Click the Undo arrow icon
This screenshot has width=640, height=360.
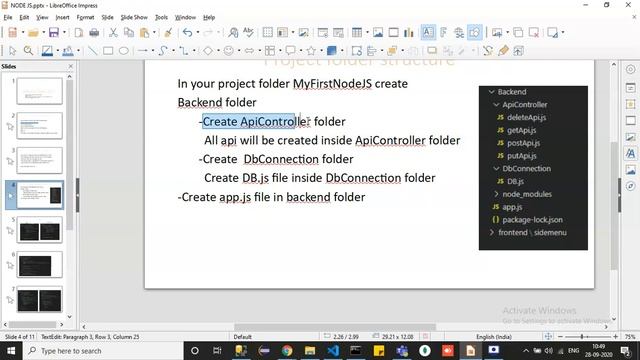pos(187,32)
